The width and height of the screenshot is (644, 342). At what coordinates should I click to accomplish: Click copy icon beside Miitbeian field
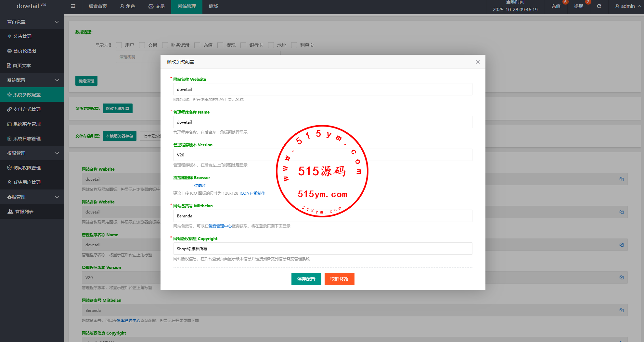(621, 310)
